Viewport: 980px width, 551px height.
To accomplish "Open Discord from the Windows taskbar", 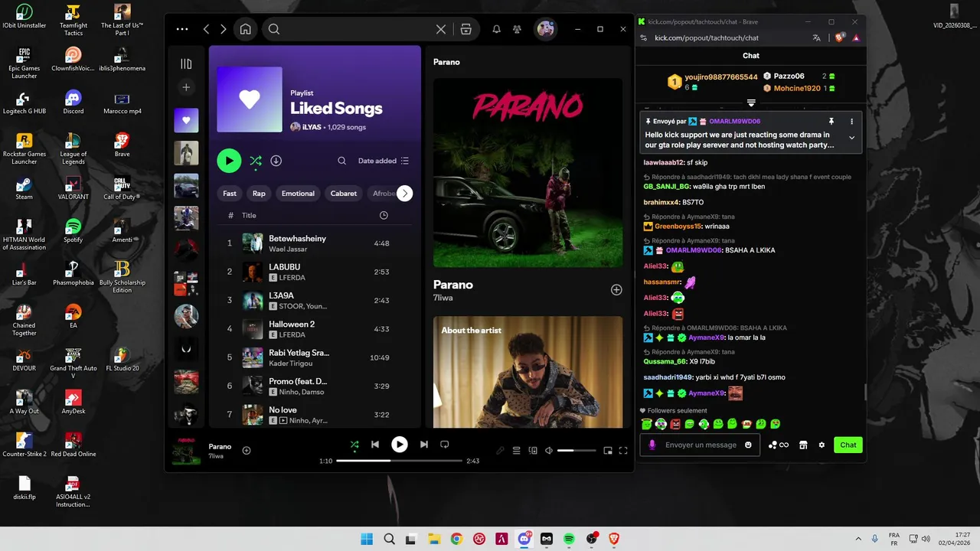I will coord(524,539).
